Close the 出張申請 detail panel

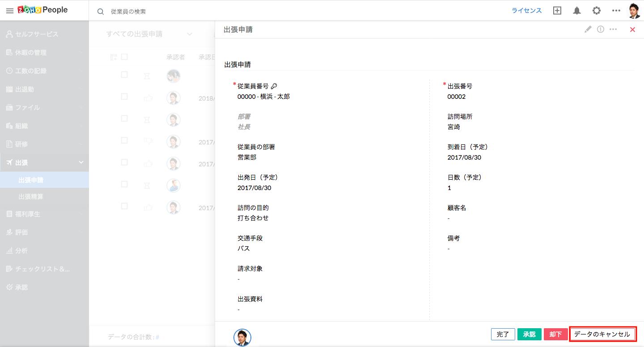(632, 30)
